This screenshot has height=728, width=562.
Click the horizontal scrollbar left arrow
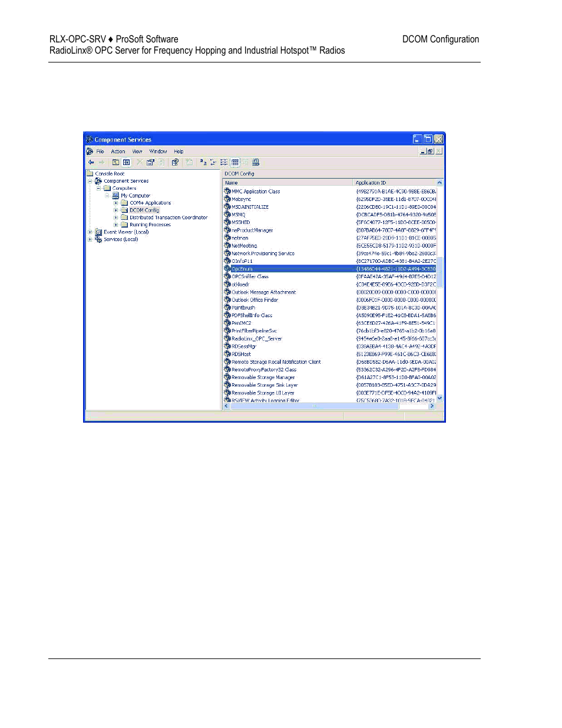tap(226, 406)
